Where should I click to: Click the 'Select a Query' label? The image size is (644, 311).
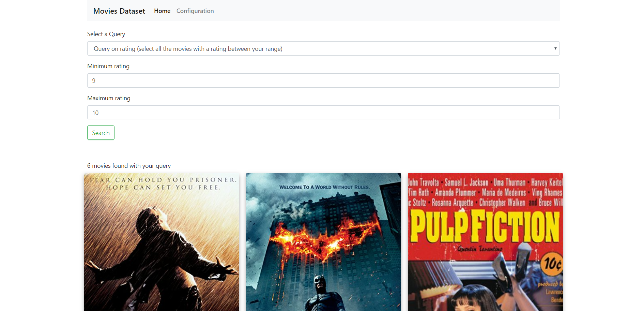click(106, 34)
